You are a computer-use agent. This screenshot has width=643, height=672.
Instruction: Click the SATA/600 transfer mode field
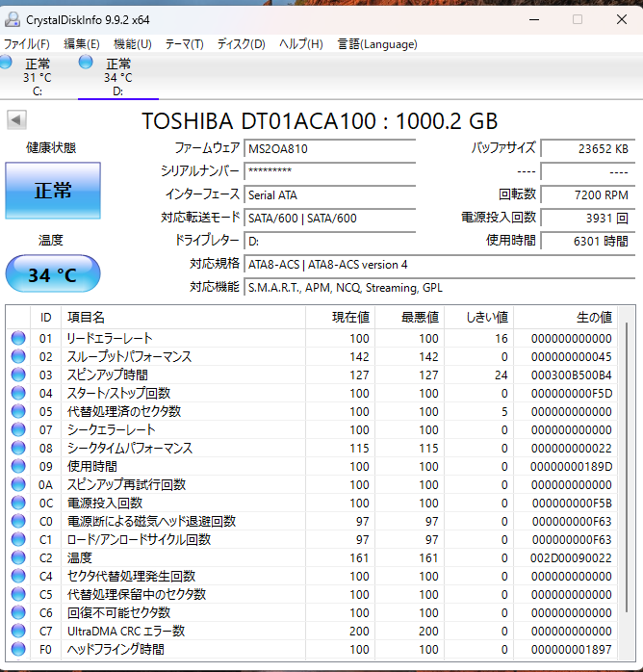click(x=330, y=219)
